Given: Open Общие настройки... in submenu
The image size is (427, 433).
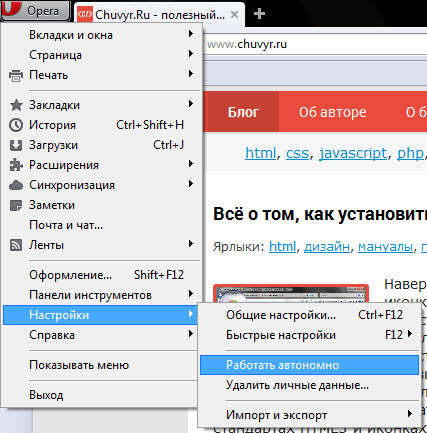Looking at the screenshot, I should 309,315.
